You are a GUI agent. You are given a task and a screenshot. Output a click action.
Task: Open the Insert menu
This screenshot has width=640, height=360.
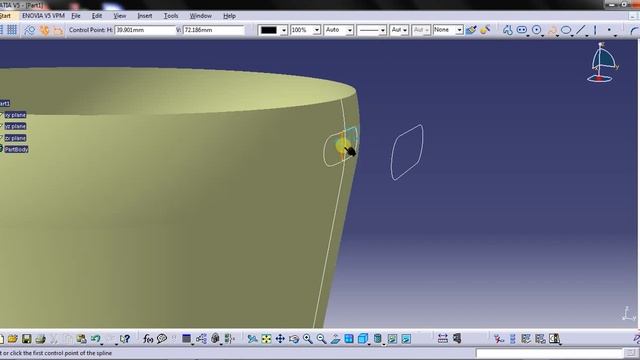[145, 16]
